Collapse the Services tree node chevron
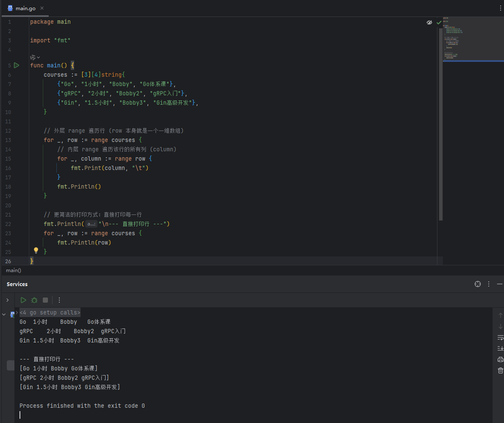Image resolution: width=504 pixels, height=423 pixels. (4, 314)
